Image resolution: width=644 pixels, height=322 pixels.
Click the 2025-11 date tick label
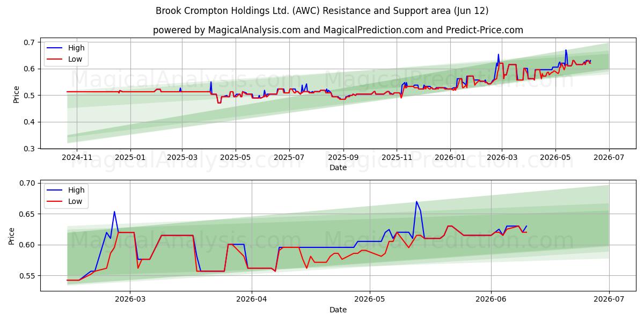[397, 157]
